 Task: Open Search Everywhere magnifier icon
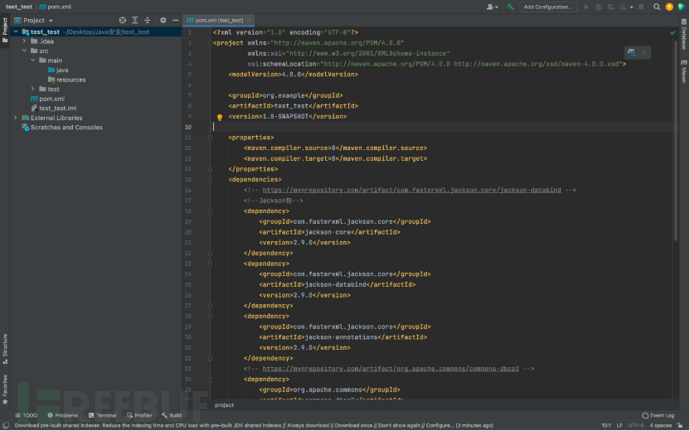pyautogui.click(x=655, y=7)
